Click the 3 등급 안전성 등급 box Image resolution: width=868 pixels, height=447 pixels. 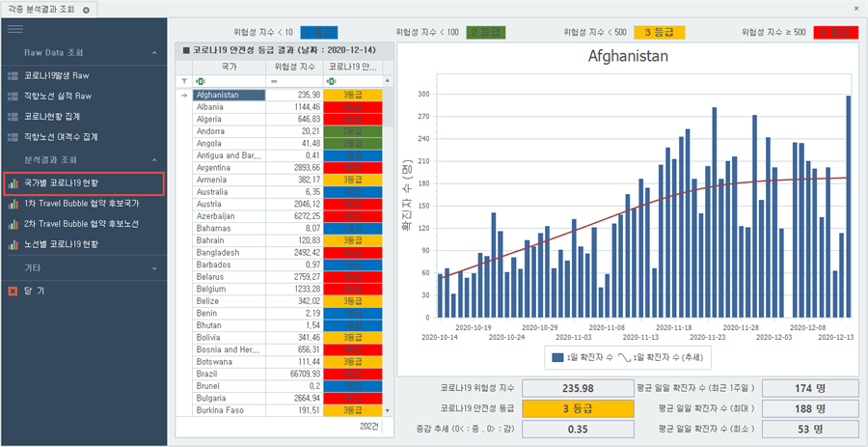coord(578,408)
